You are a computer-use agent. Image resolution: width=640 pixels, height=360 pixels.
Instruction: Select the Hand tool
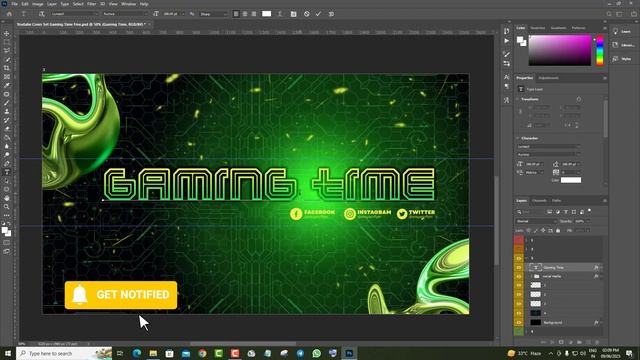(x=7, y=198)
